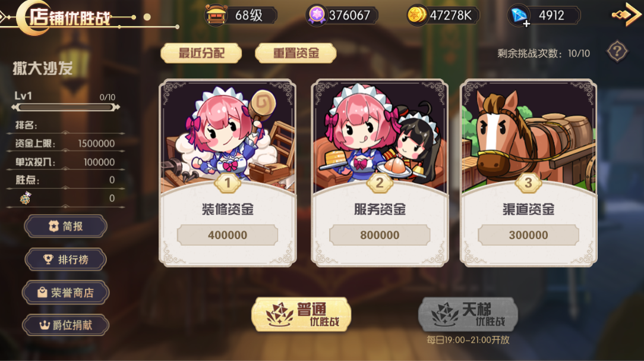The image size is (644, 361).
Task: Click the question mark help icon
Action: coord(617,52)
